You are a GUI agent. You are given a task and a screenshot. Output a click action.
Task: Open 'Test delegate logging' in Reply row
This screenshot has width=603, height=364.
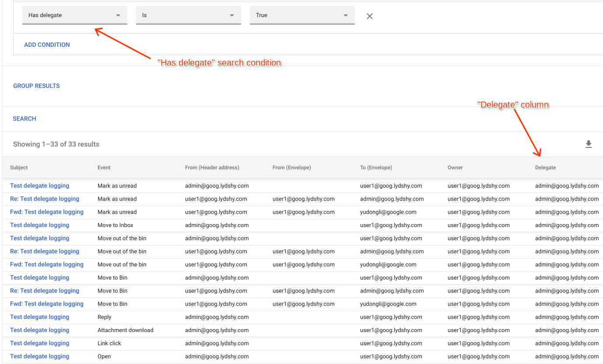[x=40, y=317]
